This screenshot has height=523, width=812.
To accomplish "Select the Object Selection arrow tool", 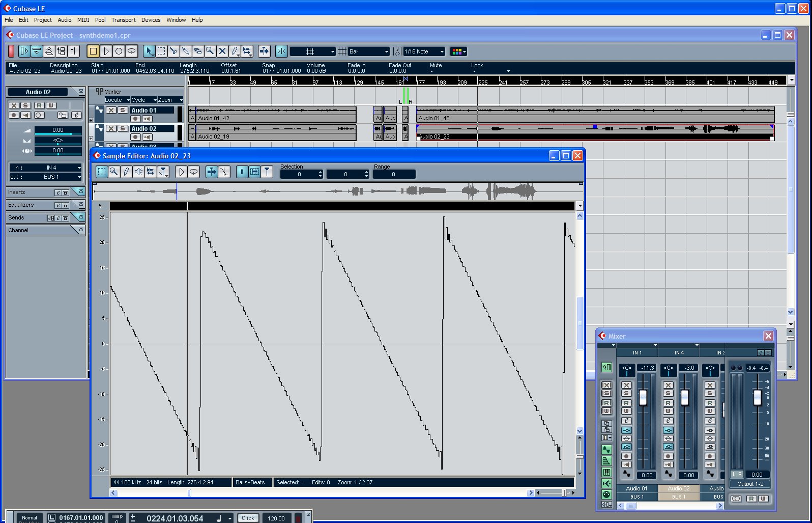I will [x=149, y=51].
